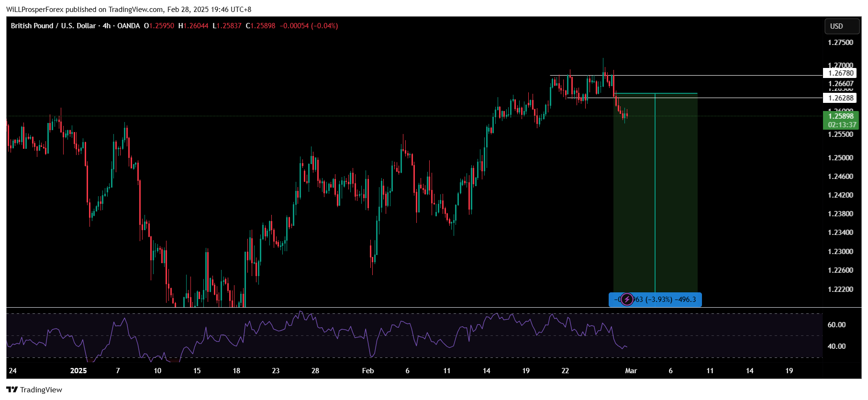868x400 pixels.
Task: Click the purple lightning bolt icon
Action: 627,300
